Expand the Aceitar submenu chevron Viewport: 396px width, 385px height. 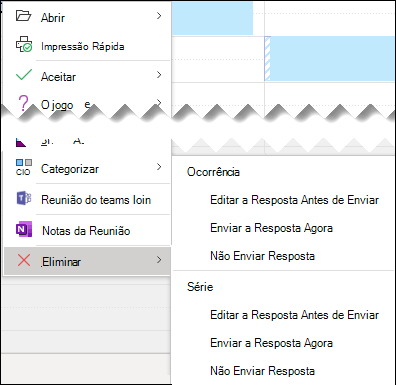click(x=159, y=75)
